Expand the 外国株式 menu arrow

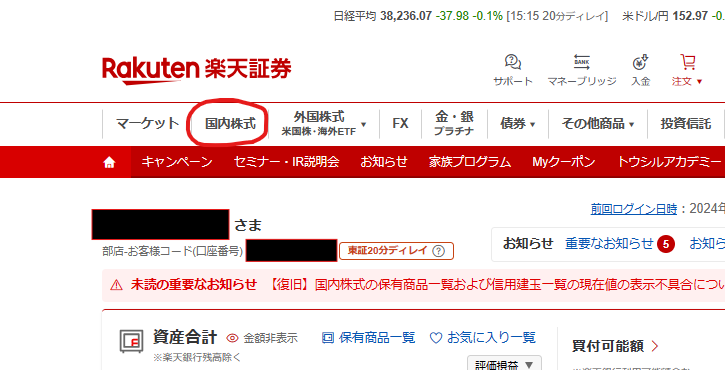(x=363, y=124)
